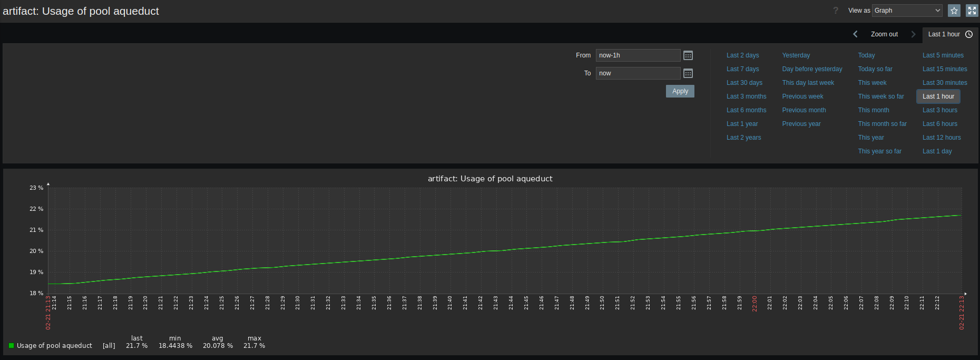Click the min value 18.4438 %

pos(175,346)
